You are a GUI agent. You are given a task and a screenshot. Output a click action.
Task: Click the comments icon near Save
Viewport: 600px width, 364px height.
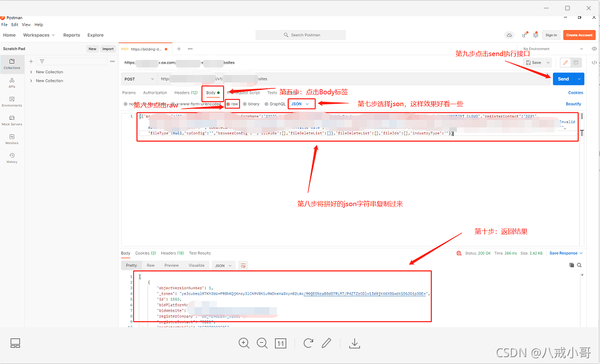[x=576, y=62]
